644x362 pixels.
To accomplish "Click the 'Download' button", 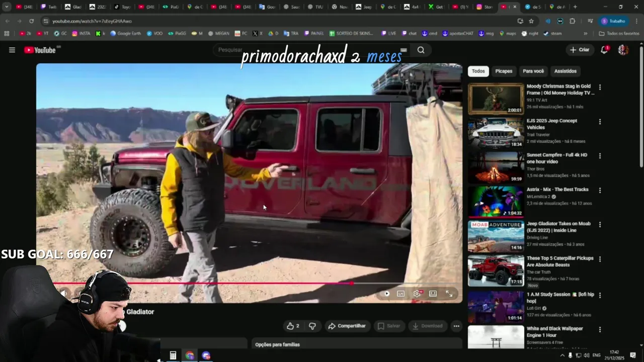I will [427, 326].
